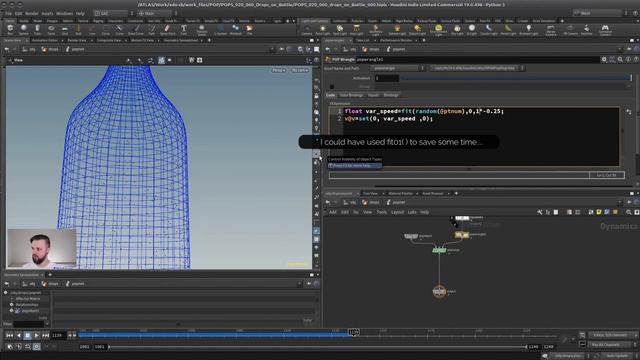Screen dimensions: 640x360
Task: Open the Persp viewport dropdown
Action: click(x=279, y=70)
